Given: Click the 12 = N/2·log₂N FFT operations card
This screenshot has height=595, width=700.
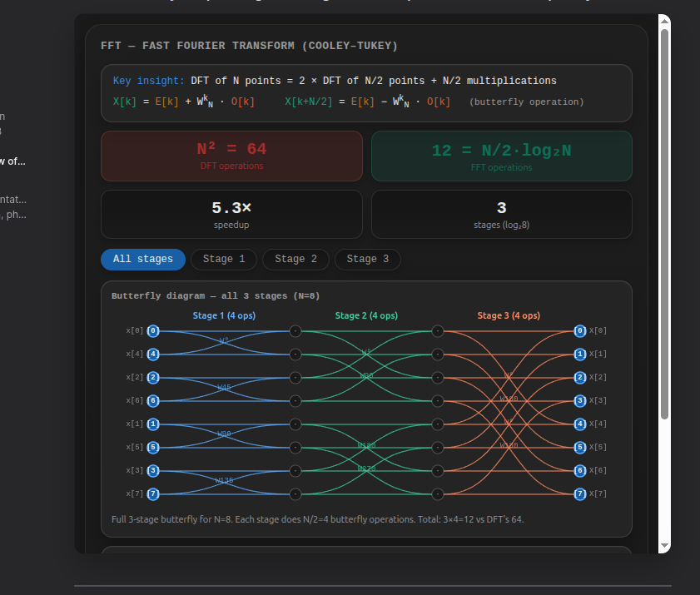Looking at the screenshot, I should (x=502, y=156).
